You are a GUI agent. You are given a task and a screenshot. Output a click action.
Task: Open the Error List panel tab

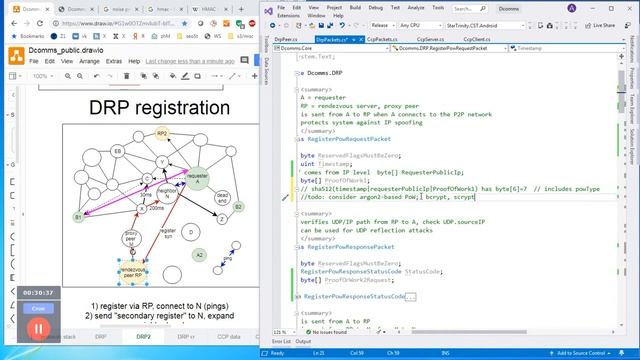tap(281, 341)
